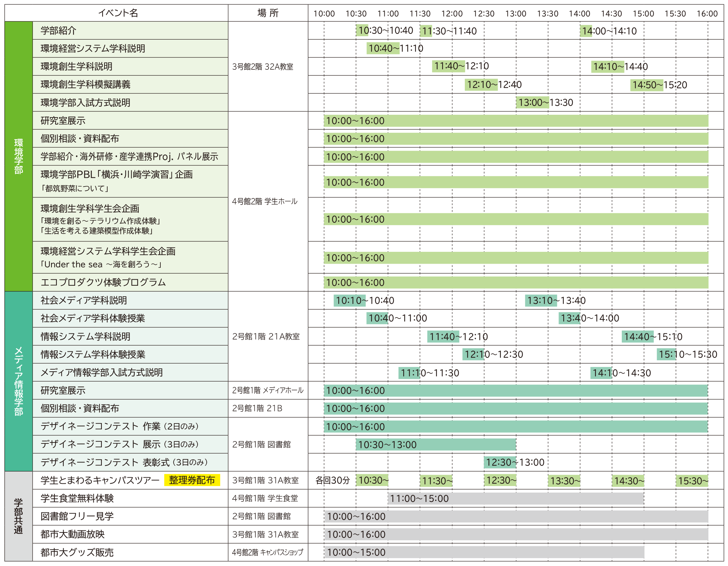This screenshot has height=566, width=728.
Task: Click the 4号館2階 学生ホール location cell
Action: tap(265, 201)
